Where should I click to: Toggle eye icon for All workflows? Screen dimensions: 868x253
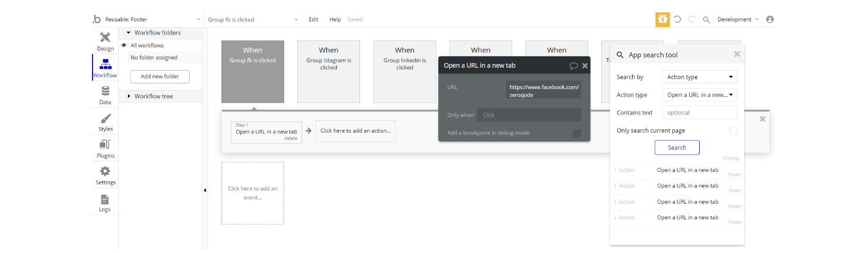pos(124,45)
